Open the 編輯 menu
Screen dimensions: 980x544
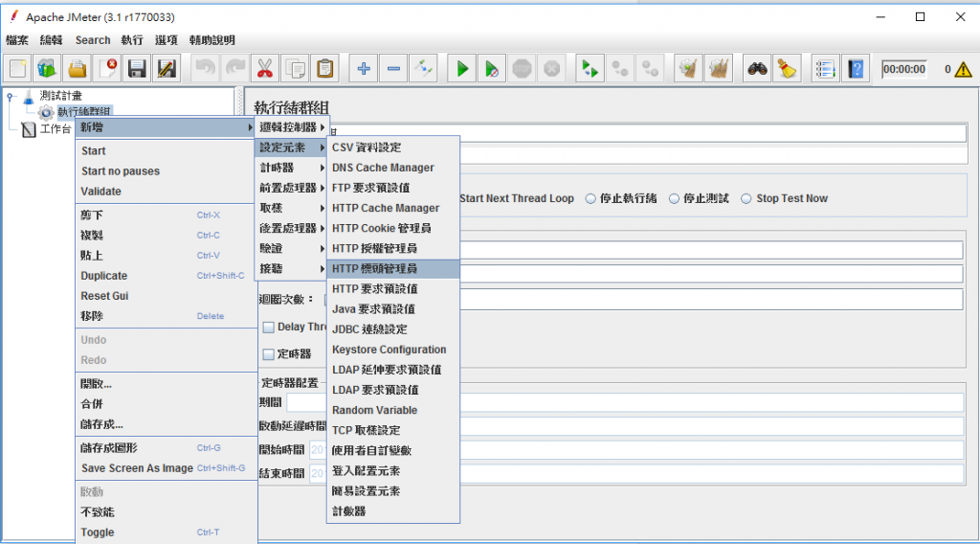click(x=52, y=40)
